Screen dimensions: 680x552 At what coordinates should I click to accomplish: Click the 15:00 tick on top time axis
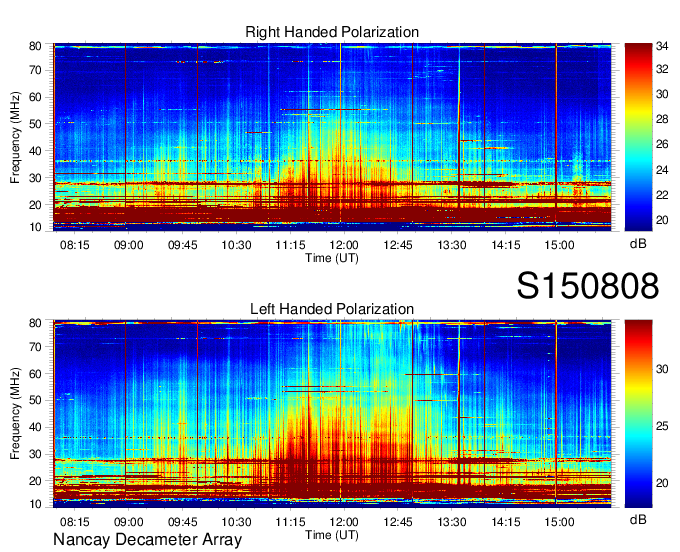click(559, 245)
